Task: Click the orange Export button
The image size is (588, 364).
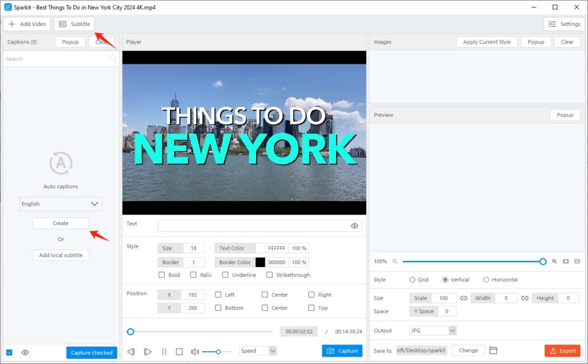Action: (563, 350)
